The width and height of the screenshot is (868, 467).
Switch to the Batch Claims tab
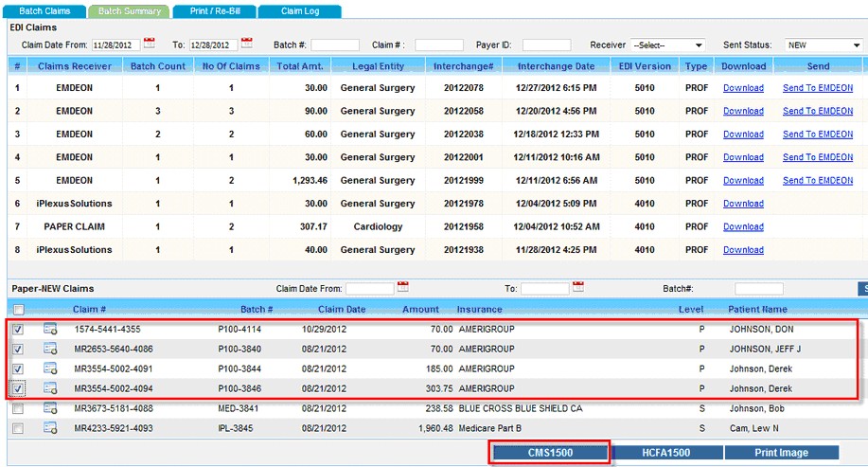[44, 11]
